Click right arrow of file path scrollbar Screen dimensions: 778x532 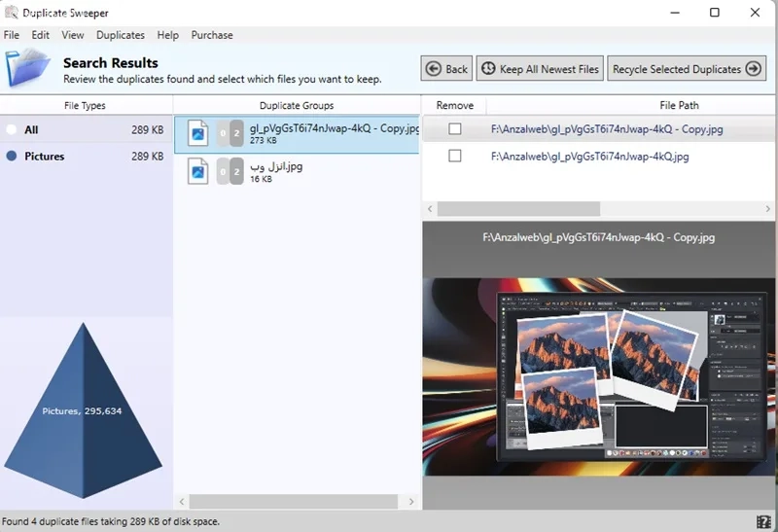coord(767,209)
